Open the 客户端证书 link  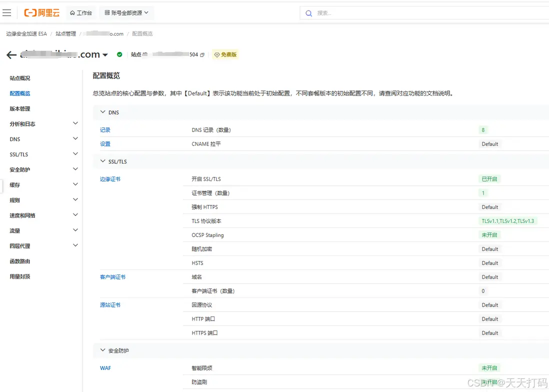tap(112, 277)
